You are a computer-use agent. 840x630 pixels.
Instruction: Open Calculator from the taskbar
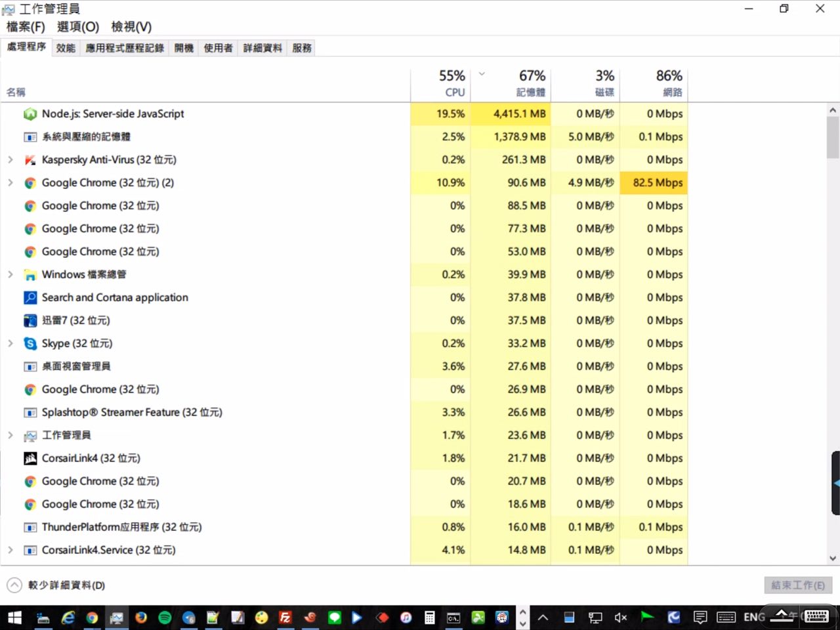click(430, 618)
